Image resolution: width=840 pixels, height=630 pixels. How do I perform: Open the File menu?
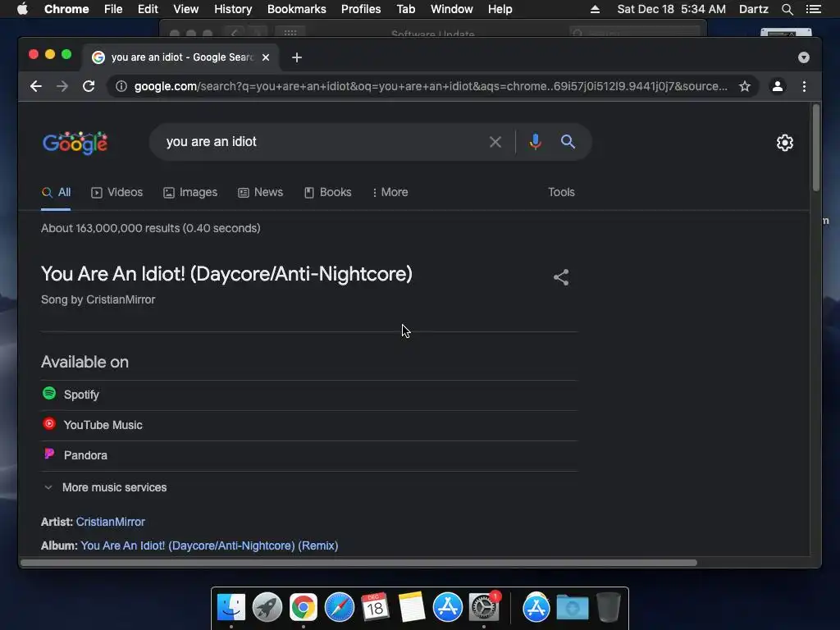tap(113, 9)
